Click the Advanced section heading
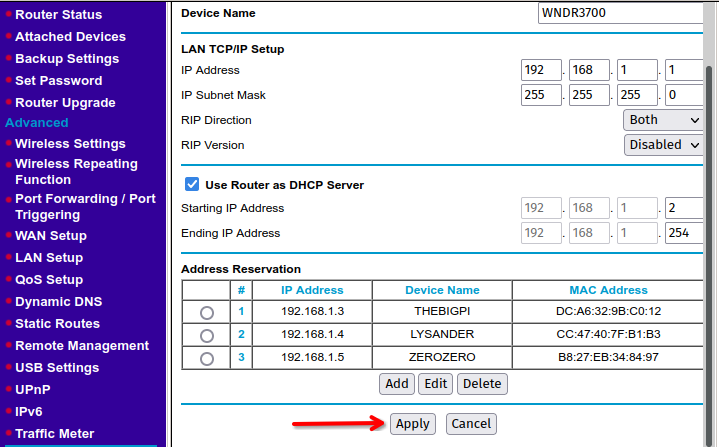Viewport: 719px width, 447px height. [x=37, y=123]
